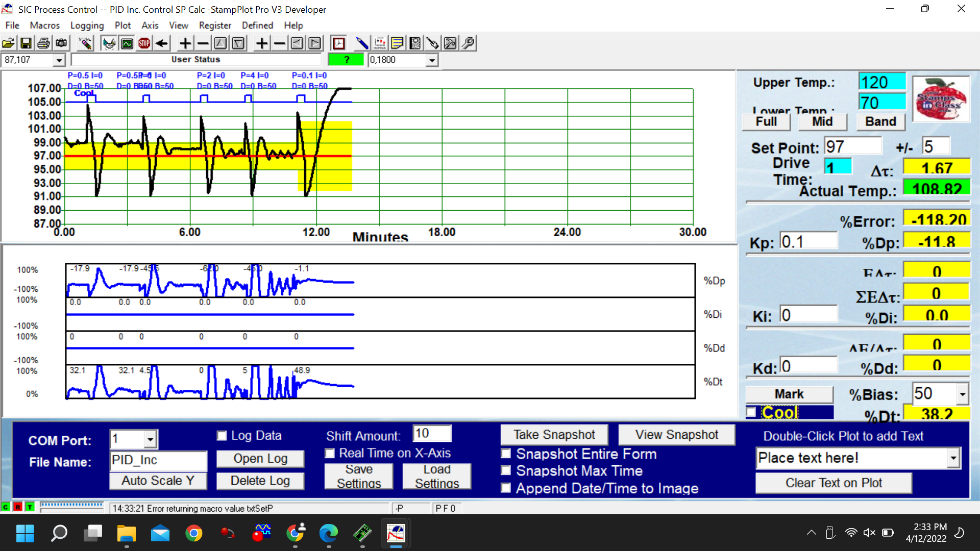The width and height of the screenshot is (980, 551).
Task: Toggle the green plot-data screen icon
Action: point(127,43)
